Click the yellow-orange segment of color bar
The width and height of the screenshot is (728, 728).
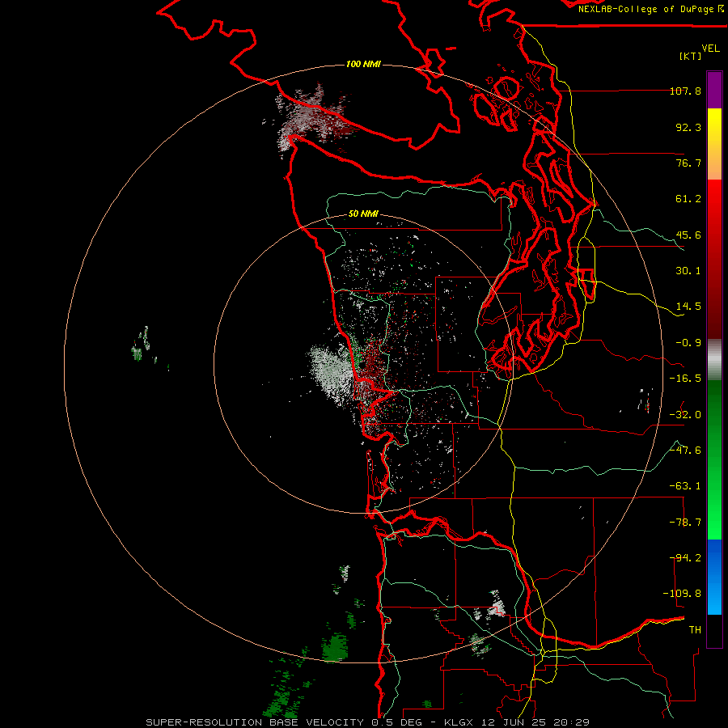click(x=714, y=144)
